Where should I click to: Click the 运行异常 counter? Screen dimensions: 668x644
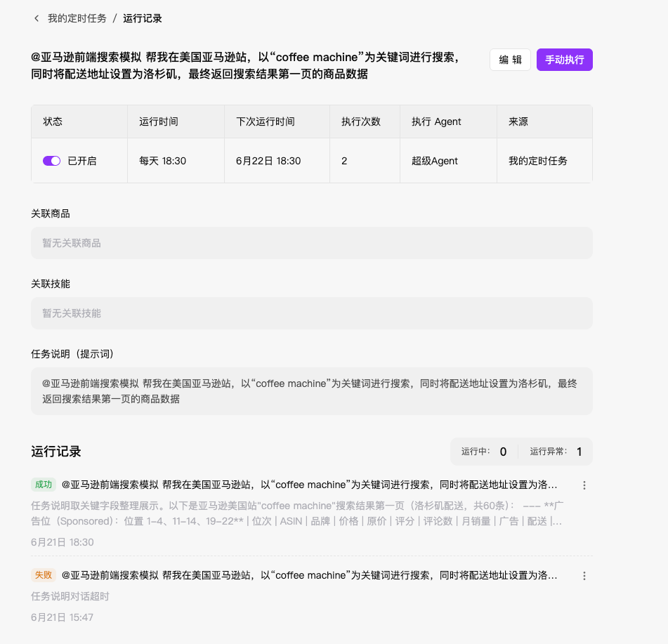556,452
